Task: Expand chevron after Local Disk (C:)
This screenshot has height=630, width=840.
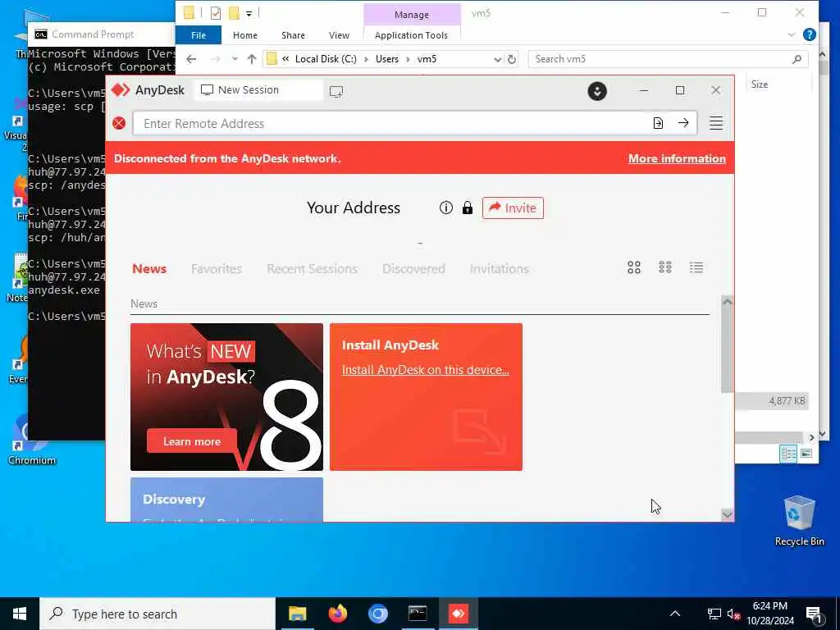Action: tap(367, 59)
